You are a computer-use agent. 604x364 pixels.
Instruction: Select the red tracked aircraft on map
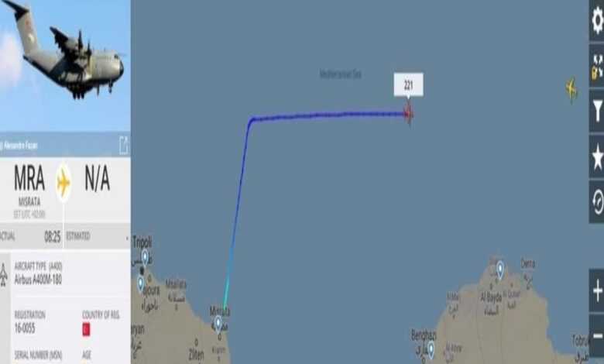(408, 114)
